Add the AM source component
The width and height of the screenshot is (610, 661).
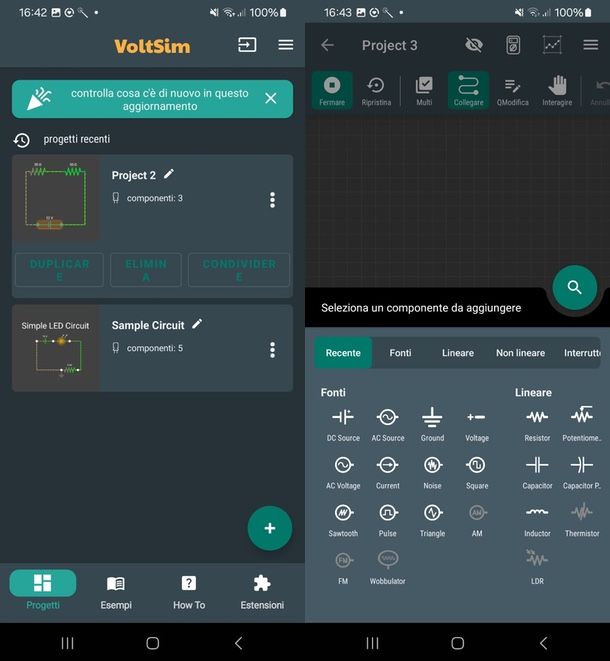coord(477,520)
